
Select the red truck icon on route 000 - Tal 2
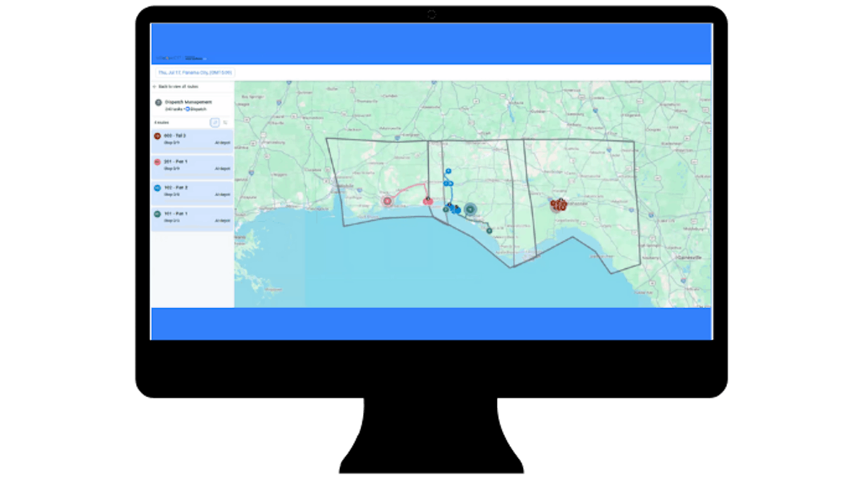[158, 134]
